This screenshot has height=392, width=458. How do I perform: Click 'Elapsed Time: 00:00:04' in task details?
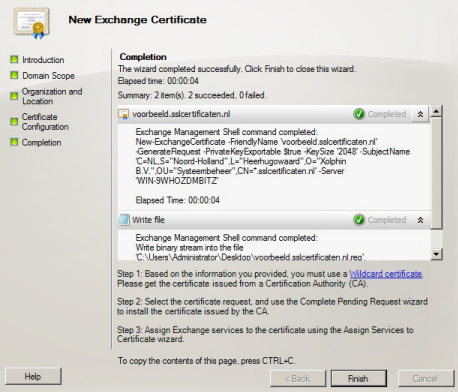[177, 200]
